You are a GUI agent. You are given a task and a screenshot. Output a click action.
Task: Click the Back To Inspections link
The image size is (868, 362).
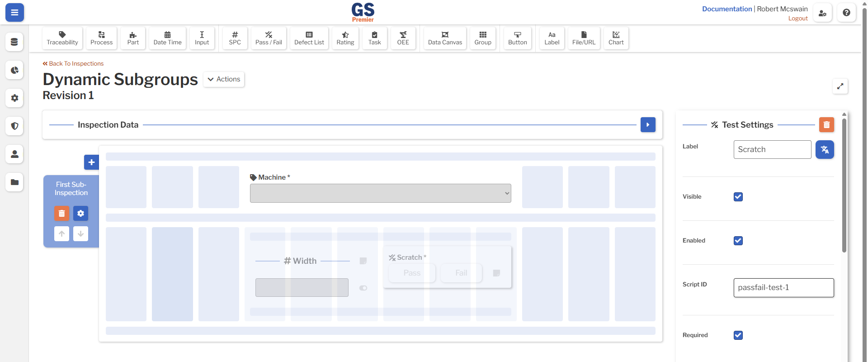pos(73,64)
